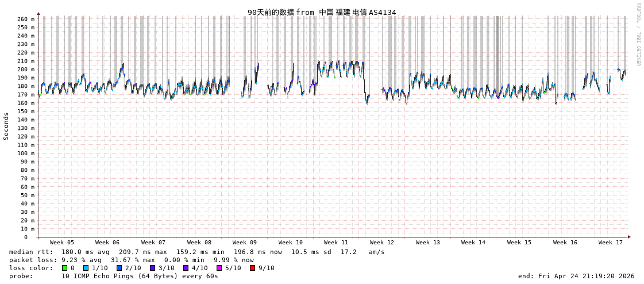Click the magenta 5/10 loss swatch
644x284 pixels.
[x=219, y=268]
